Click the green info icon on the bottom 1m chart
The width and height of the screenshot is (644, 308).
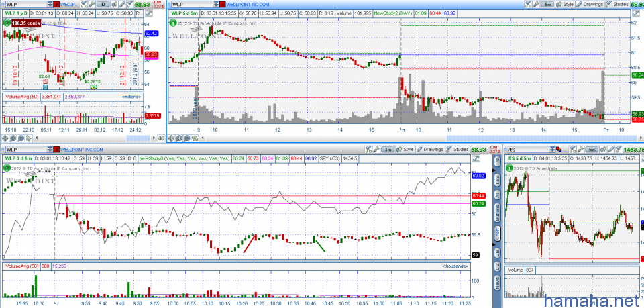click(x=7, y=168)
